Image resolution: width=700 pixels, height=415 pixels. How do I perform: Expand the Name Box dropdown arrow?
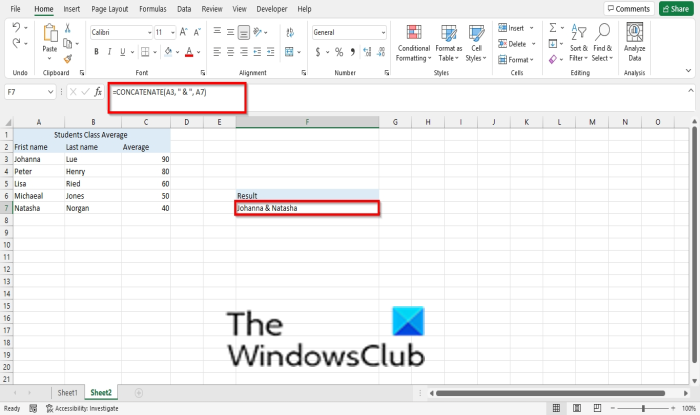(x=50, y=92)
